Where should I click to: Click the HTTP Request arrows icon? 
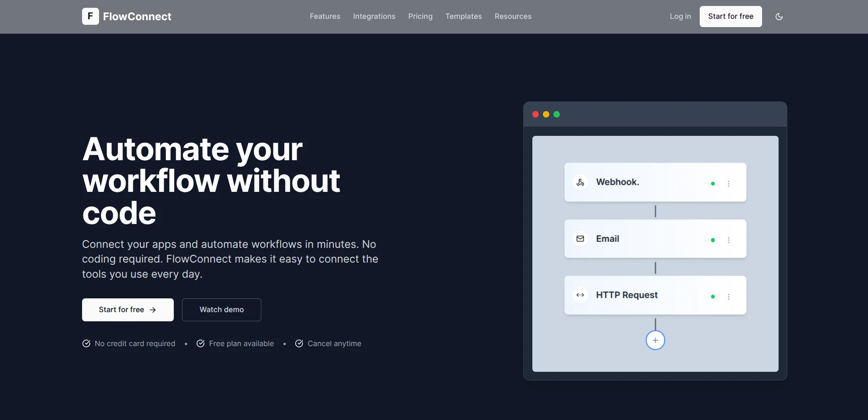(580, 295)
